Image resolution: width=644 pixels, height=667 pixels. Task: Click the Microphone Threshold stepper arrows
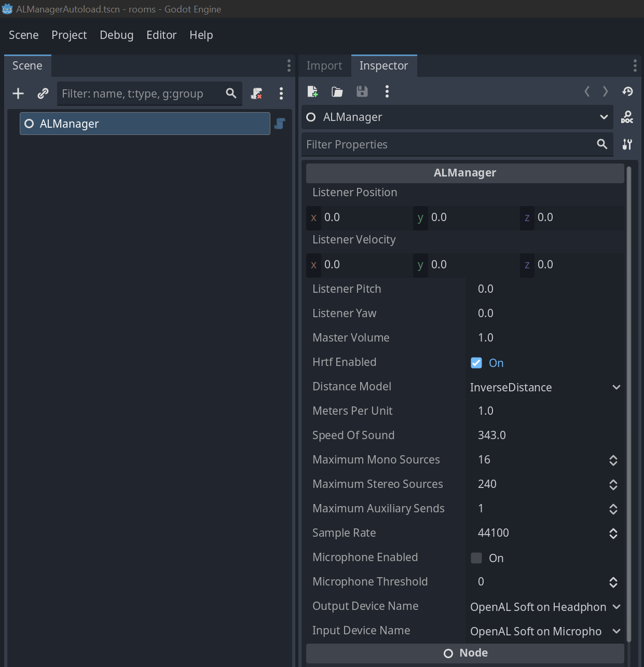613,582
